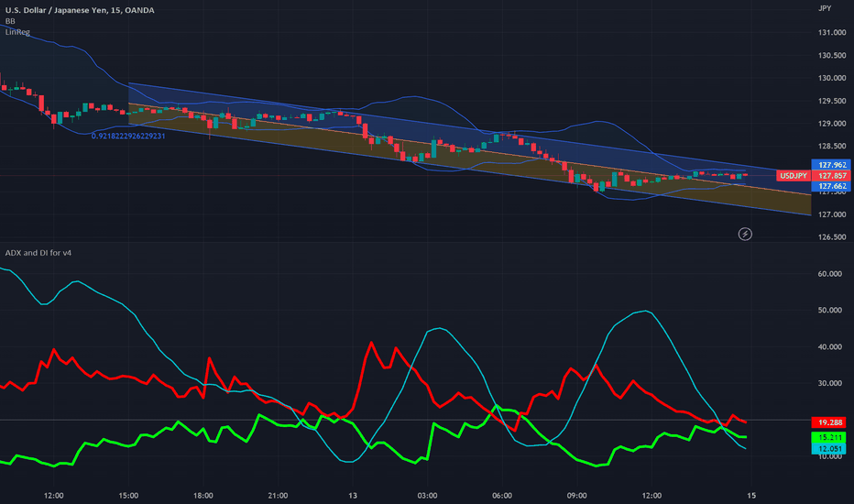Click the 50.000 indicator axis label
The image size is (854, 504).
click(x=829, y=310)
